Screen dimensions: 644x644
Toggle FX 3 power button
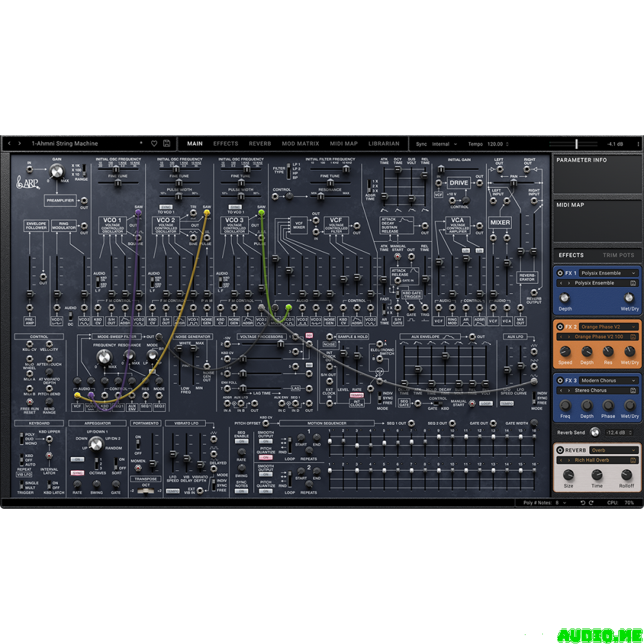pyautogui.click(x=560, y=381)
